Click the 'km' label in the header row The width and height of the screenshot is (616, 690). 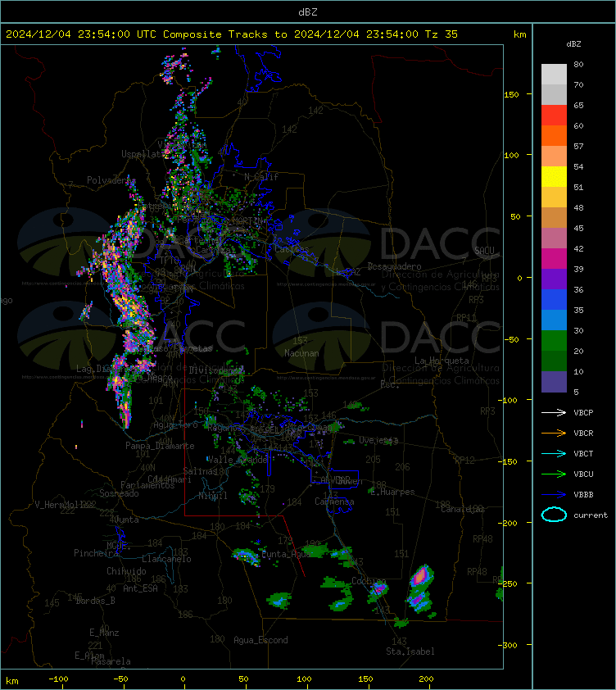tap(519, 34)
